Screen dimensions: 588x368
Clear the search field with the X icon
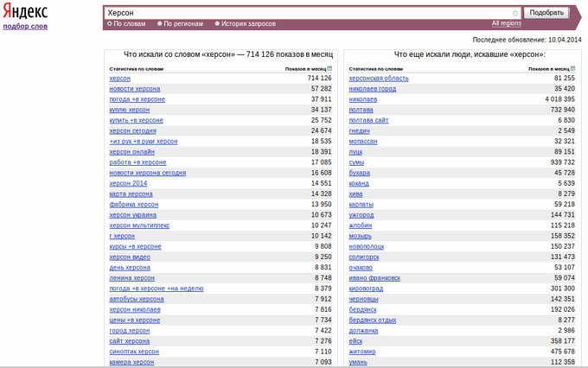click(515, 13)
